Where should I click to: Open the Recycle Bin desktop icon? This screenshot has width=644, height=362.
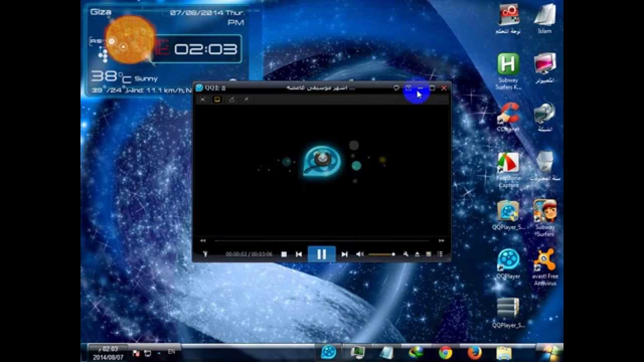(545, 166)
